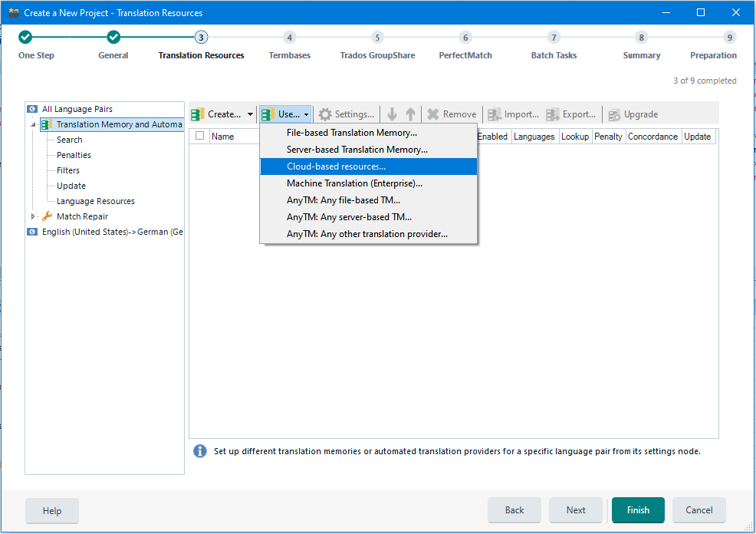Collapse Translation Memory and Automated Translation node
This screenshot has width=756, height=534.
click(x=33, y=124)
